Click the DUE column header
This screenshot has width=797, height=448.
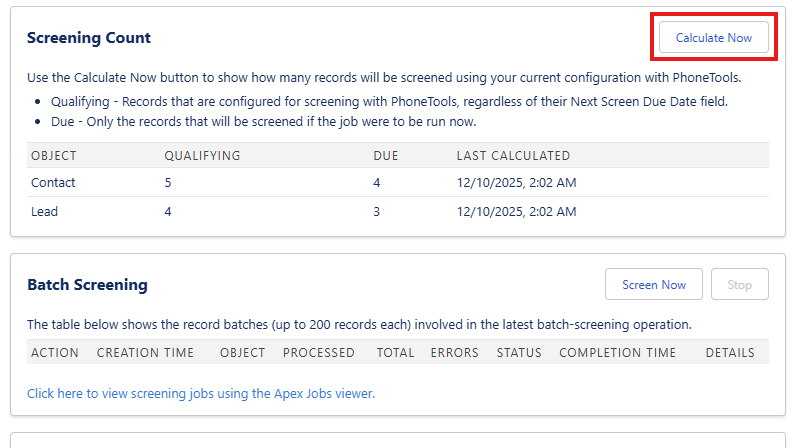pyautogui.click(x=386, y=156)
